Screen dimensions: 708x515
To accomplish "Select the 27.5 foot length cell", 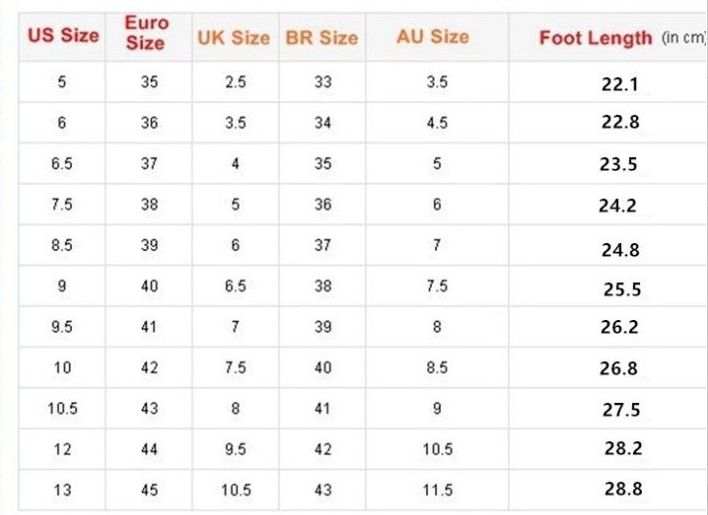I will tap(621, 410).
